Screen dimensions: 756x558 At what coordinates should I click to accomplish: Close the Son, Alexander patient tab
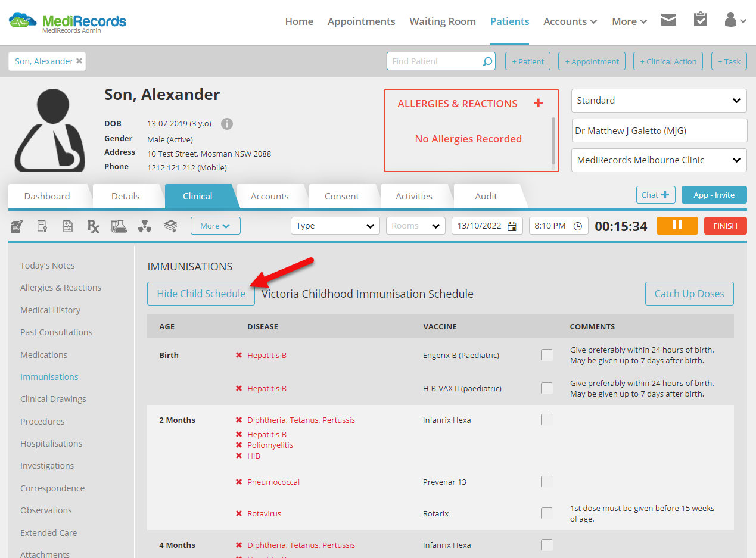coord(79,61)
